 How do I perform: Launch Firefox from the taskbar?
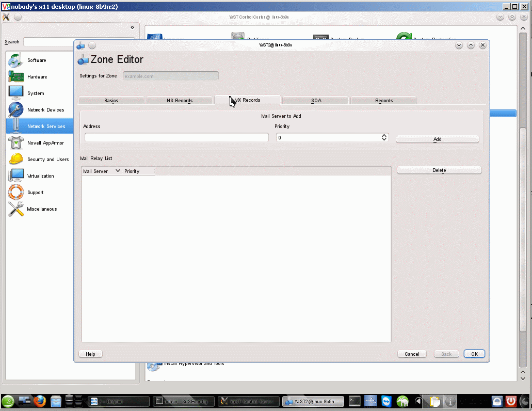[x=40, y=402]
